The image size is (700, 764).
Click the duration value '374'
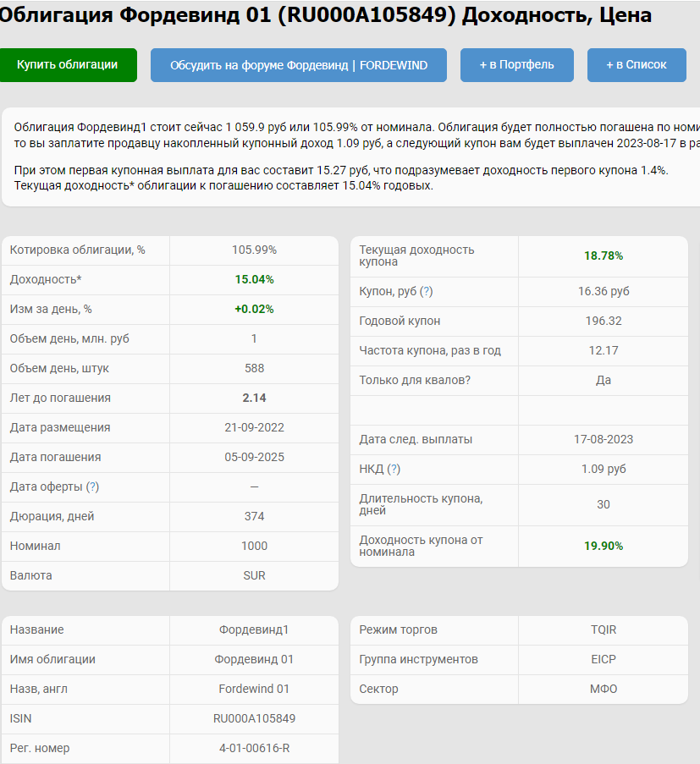[x=254, y=516]
